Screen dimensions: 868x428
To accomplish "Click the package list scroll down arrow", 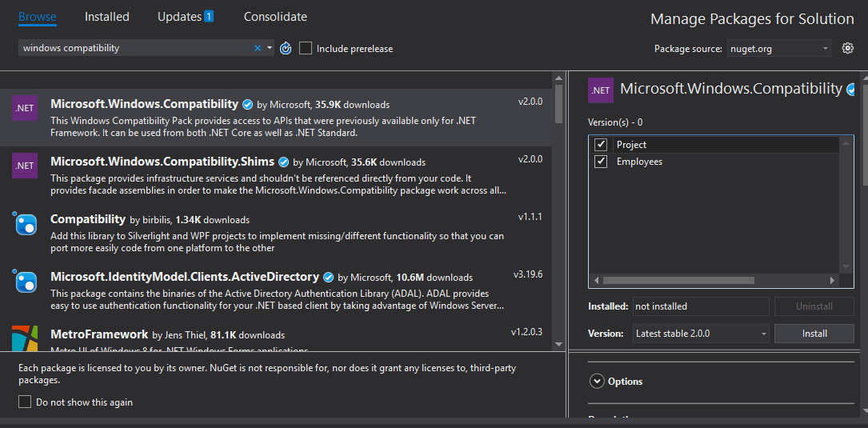I will [558, 344].
